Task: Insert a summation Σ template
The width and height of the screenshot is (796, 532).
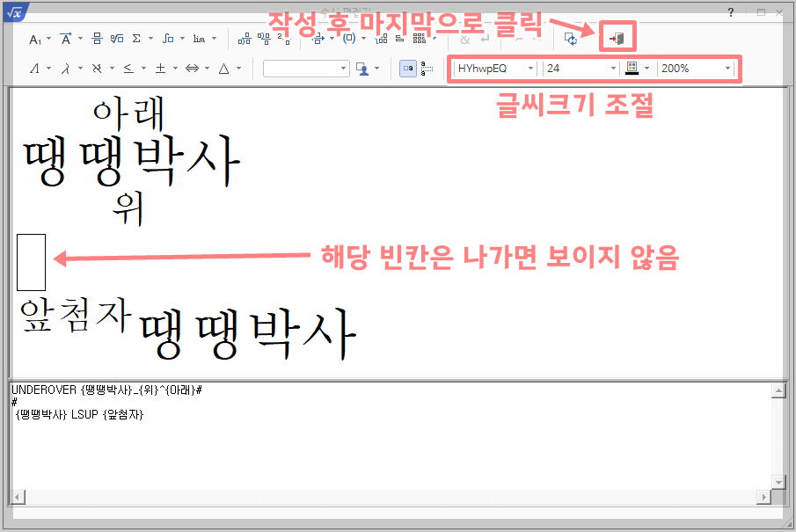Action: coord(136,38)
